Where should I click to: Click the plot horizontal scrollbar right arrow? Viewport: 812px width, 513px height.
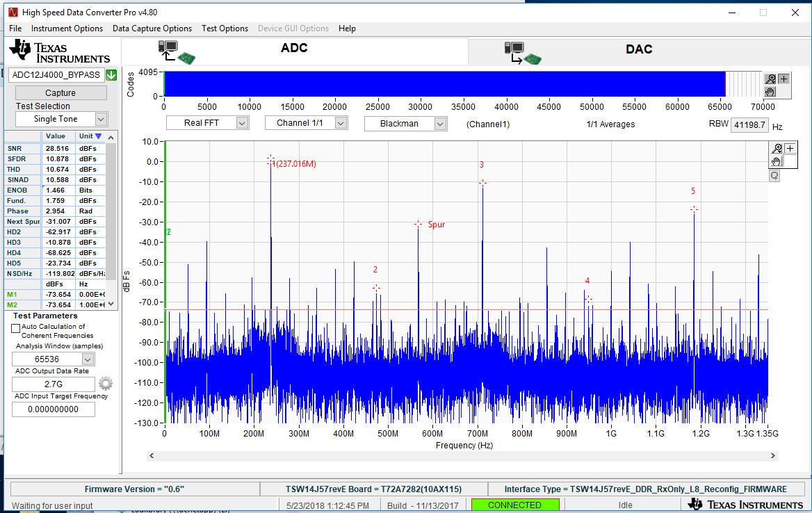pyautogui.click(x=773, y=456)
